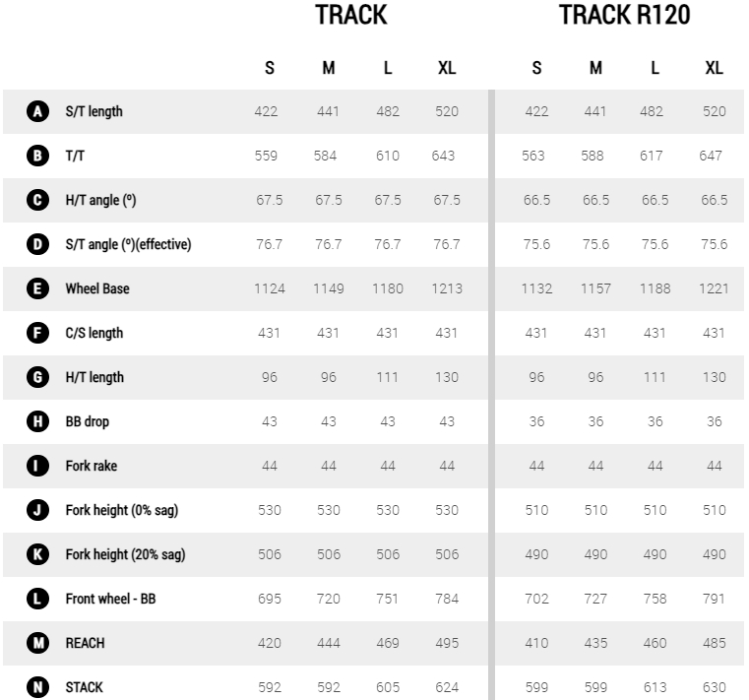
Task: Click the XL size header under TRACK
Action: (447, 68)
